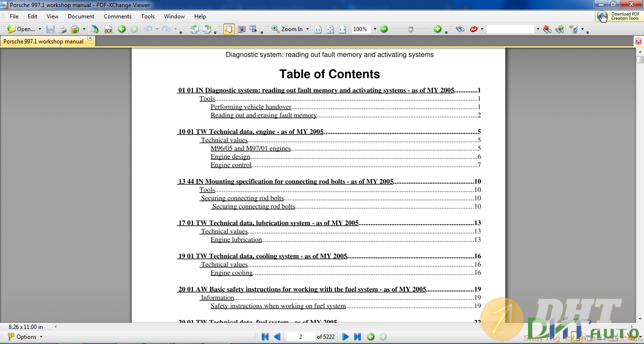The height and width of the screenshot is (344, 644).
Task: Expand the scanner icon's dropdown arrow
Action: click(x=84, y=29)
